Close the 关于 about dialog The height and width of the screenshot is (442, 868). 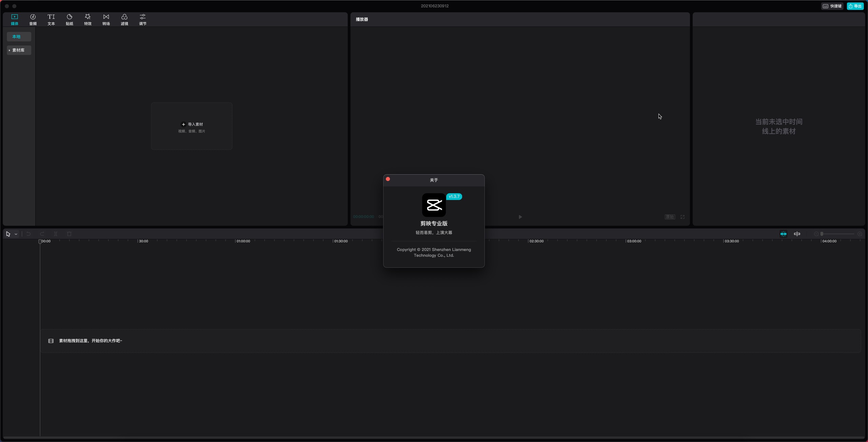click(x=388, y=179)
